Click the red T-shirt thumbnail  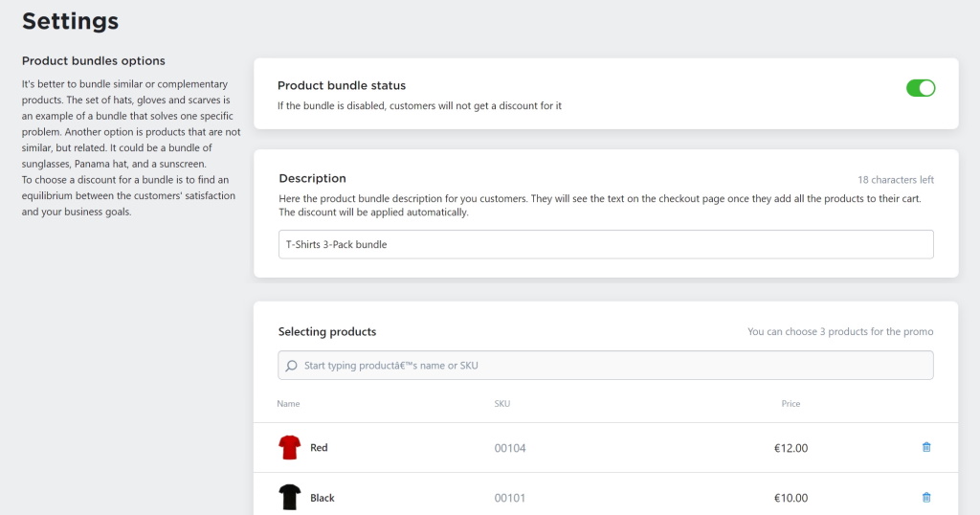click(289, 447)
